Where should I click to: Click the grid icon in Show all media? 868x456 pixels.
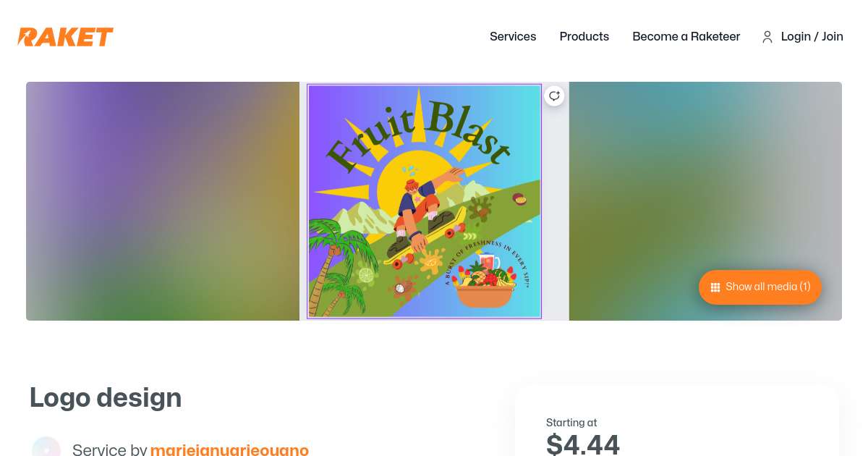point(715,287)
